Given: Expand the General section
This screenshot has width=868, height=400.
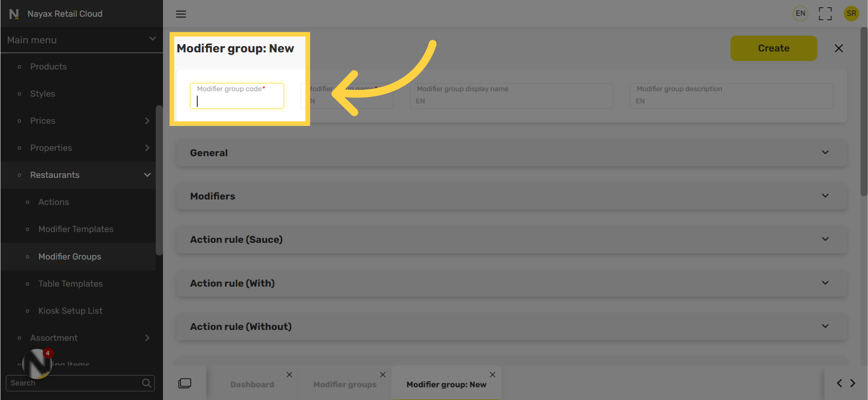Looking at the screenshot, I should (x=511, y=153).
